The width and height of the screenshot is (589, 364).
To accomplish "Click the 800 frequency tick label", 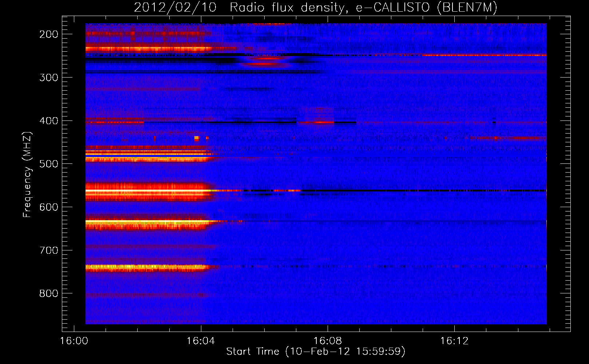I will pyautogui.click(x=49, y=293).
